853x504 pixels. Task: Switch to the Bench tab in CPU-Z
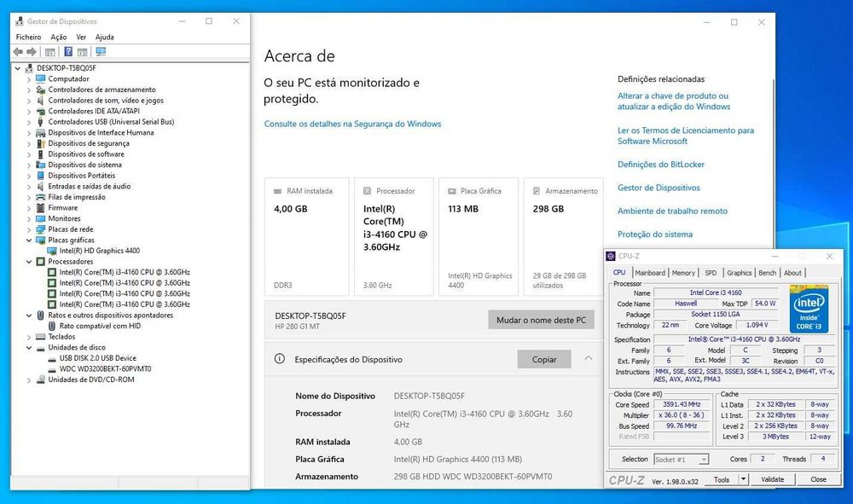(767, 273)
